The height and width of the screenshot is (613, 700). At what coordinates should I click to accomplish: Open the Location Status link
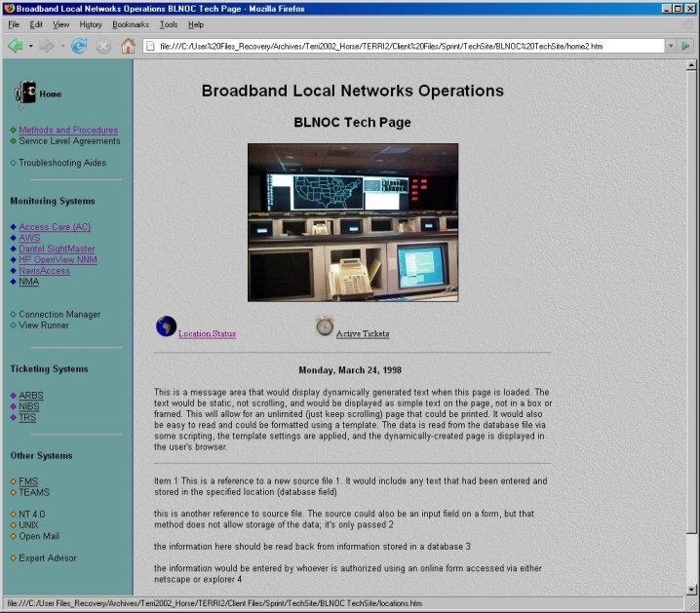click(x=207, y=333)
